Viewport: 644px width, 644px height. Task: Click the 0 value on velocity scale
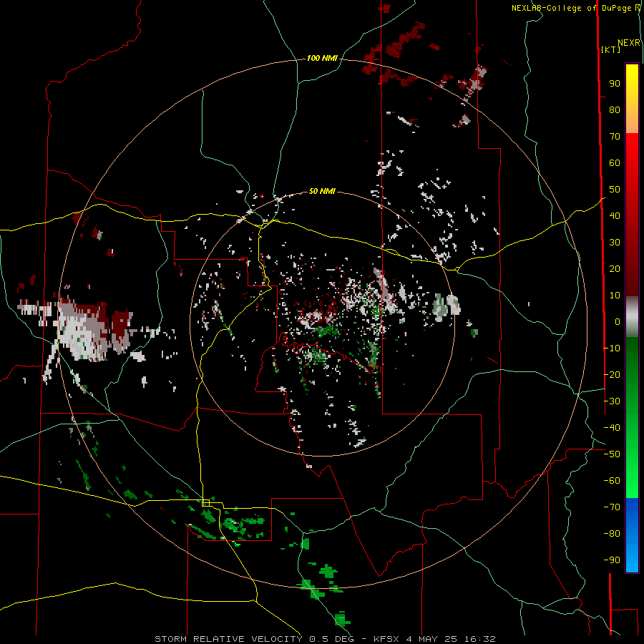click(x=618, y=322)
